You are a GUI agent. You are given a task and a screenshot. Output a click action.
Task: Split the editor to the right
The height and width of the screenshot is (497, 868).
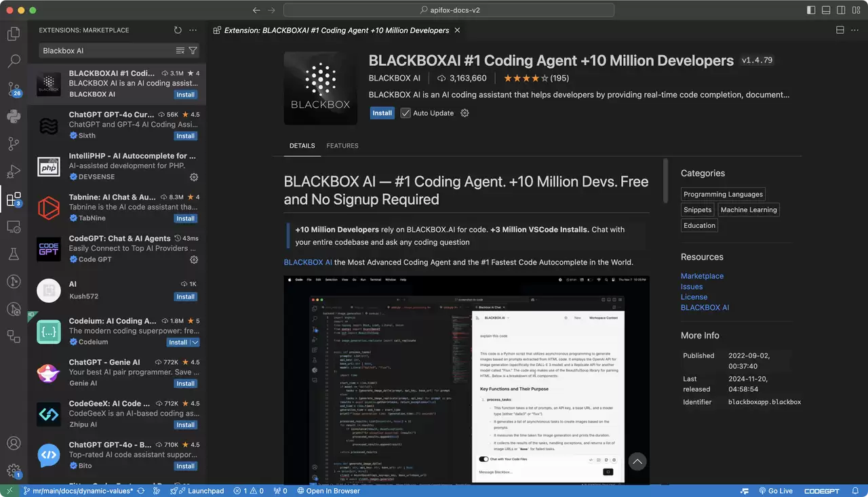pos(840,31)
